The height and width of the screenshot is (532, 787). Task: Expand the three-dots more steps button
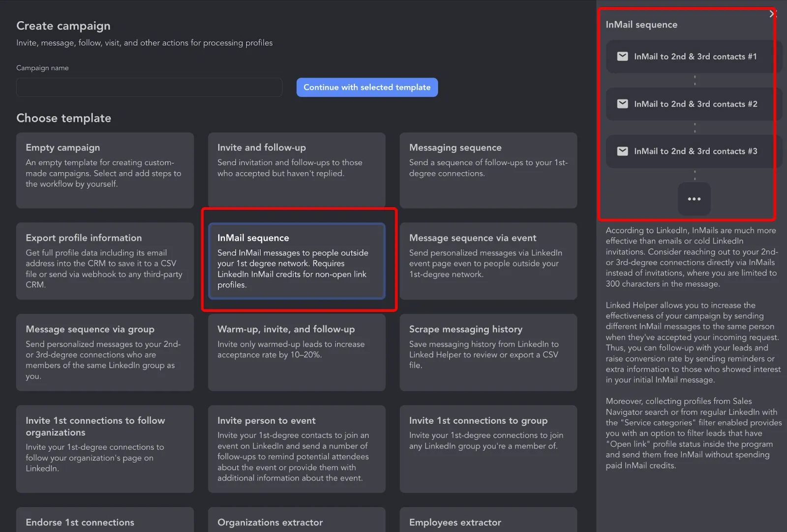click(x=694, y=199)
